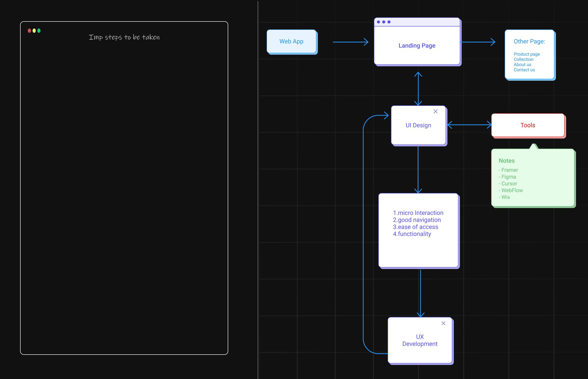Click the yellow dot in left window frame
This screenshot has height=379, width=588.
click(x=34, y=31)
